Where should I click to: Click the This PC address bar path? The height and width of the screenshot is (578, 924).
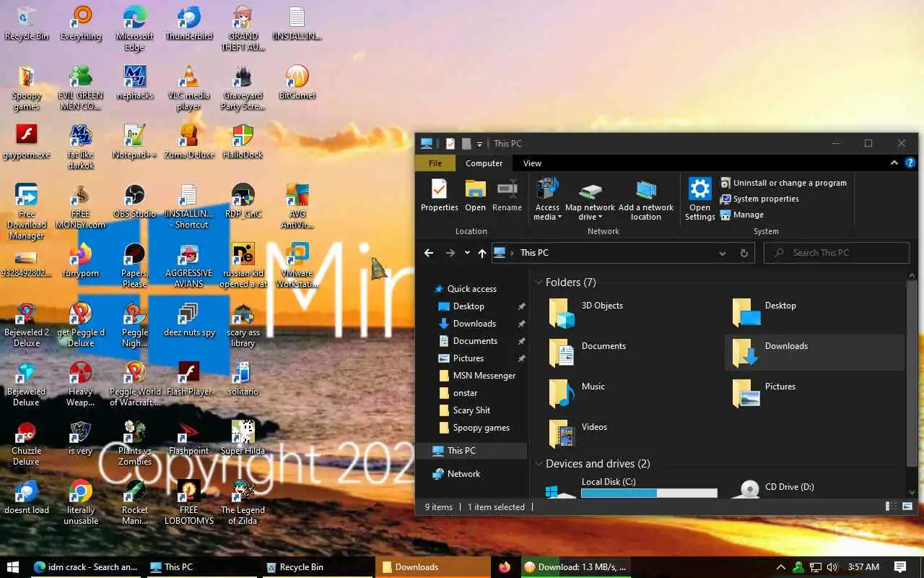point(534,253)
